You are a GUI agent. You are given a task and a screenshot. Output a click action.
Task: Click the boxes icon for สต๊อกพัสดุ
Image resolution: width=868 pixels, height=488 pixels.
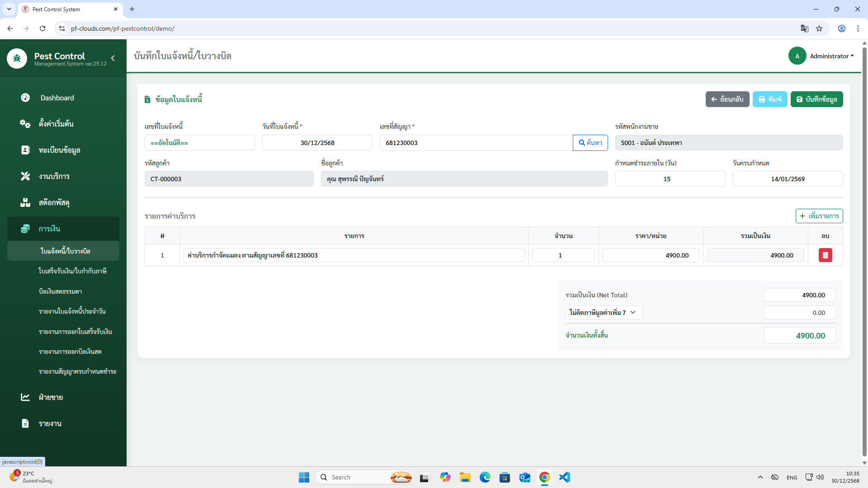click(x=25, y=202)
